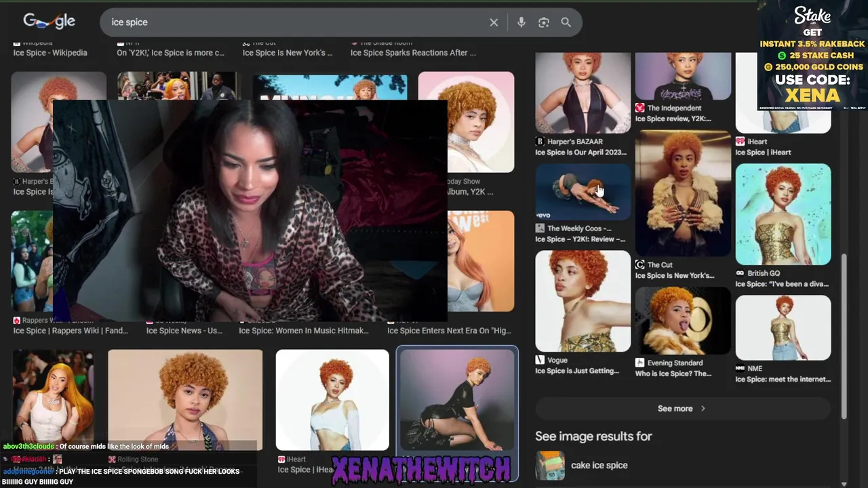
Task: Open the Rolling Stone closeup image thumbnail
Action: coord(185,400)
